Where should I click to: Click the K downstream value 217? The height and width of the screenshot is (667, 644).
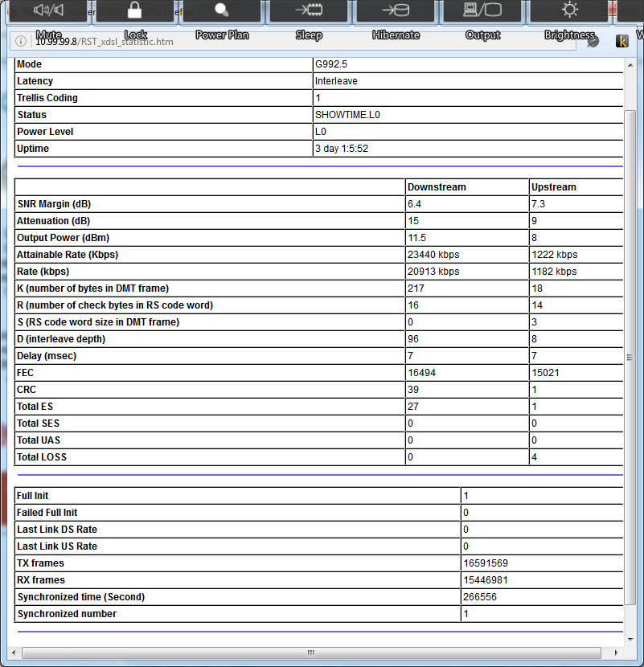[x=416, y=288]
